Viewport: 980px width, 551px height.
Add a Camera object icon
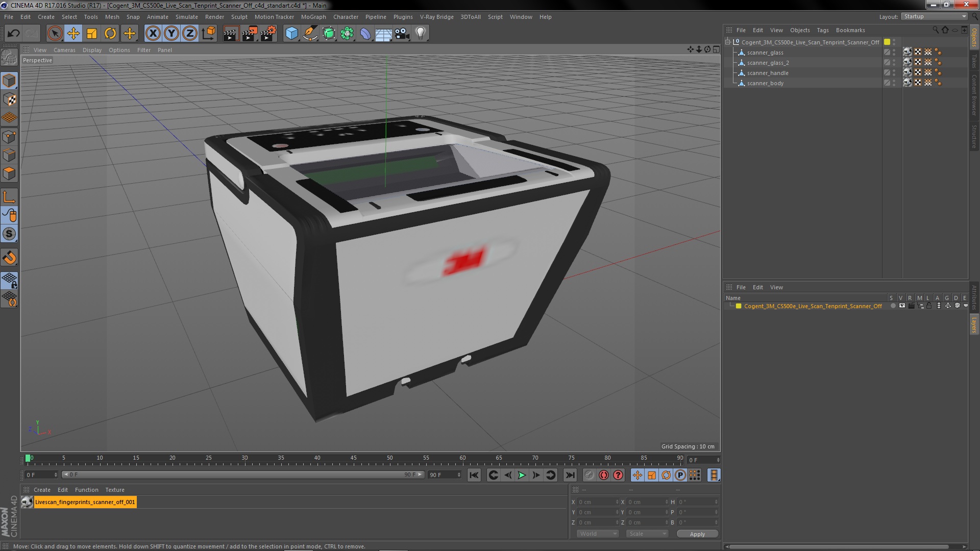402,34
